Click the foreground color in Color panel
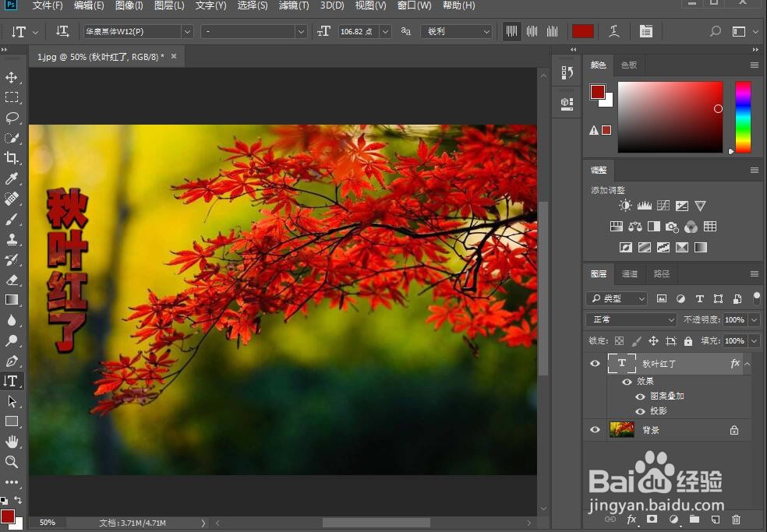The width and height of the screenshot is (767, 532). tap(597, 91)
